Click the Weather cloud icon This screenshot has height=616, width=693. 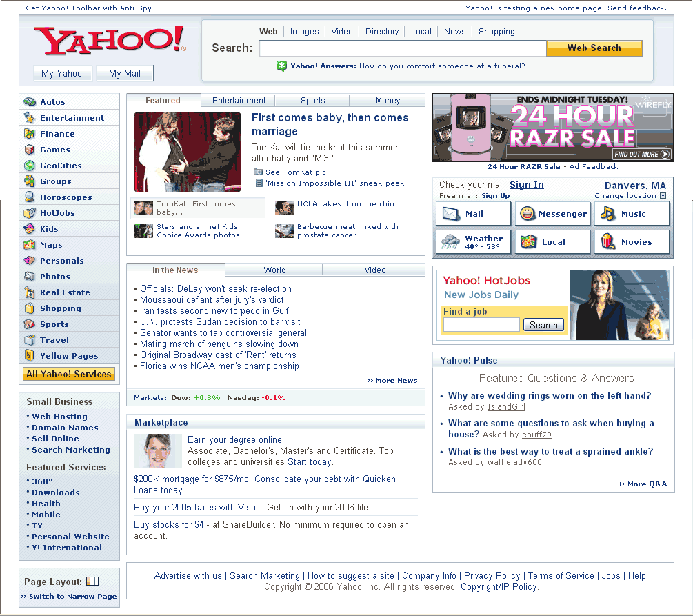click(450, 241)
